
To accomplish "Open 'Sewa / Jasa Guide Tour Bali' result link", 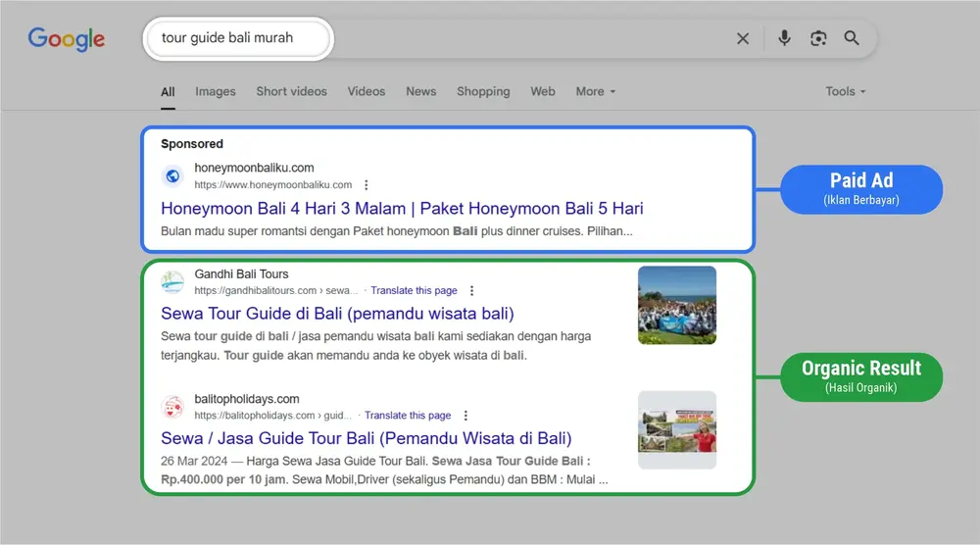I will pyautogui.click(x=367, y=439).
